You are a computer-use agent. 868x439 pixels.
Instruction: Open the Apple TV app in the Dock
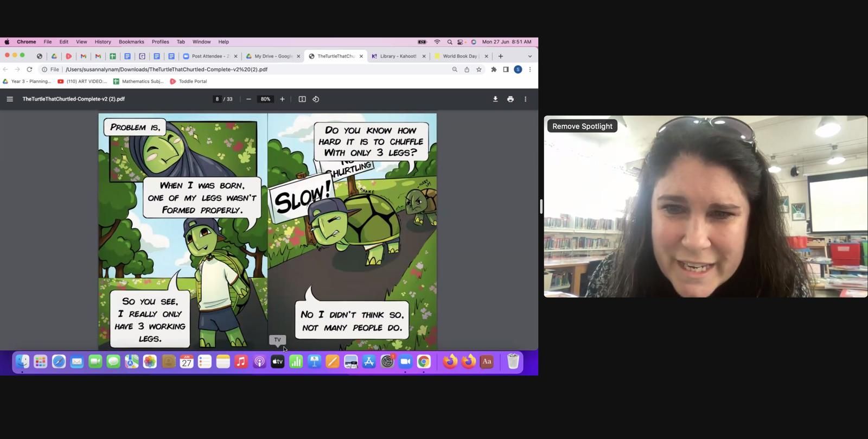[277, 362]
